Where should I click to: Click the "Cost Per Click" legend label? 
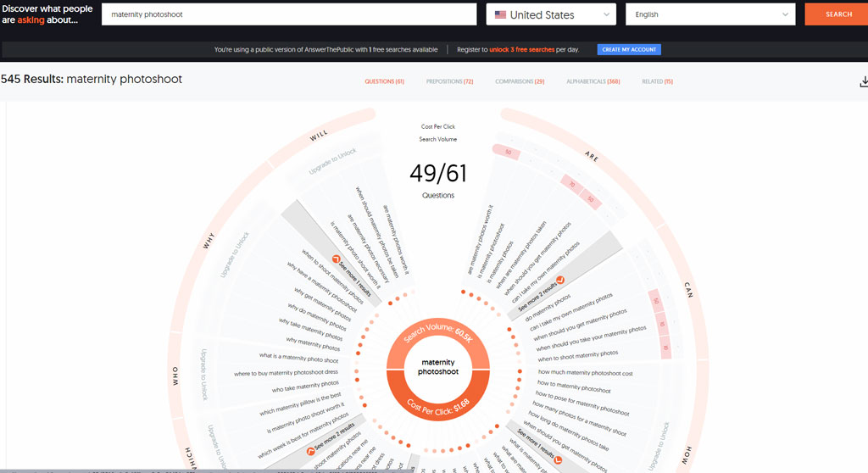(x=438, y=127)
